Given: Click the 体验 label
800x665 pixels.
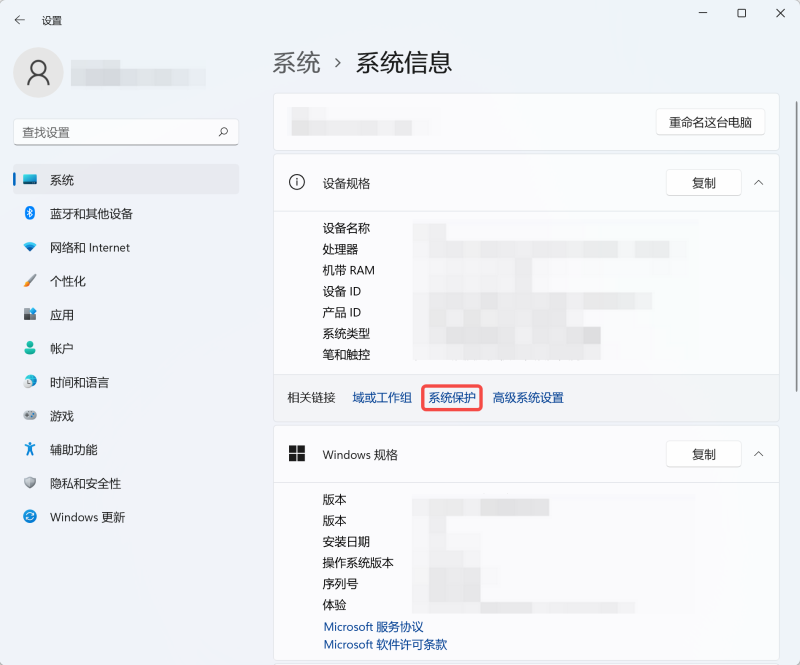Looking at the screenshot, I should click(334, 605).
